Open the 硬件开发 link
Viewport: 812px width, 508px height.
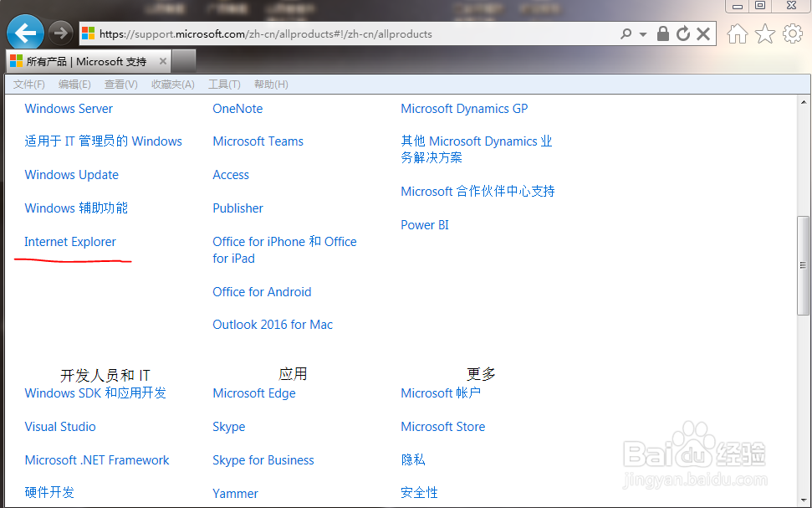click(x=49, y=492)
